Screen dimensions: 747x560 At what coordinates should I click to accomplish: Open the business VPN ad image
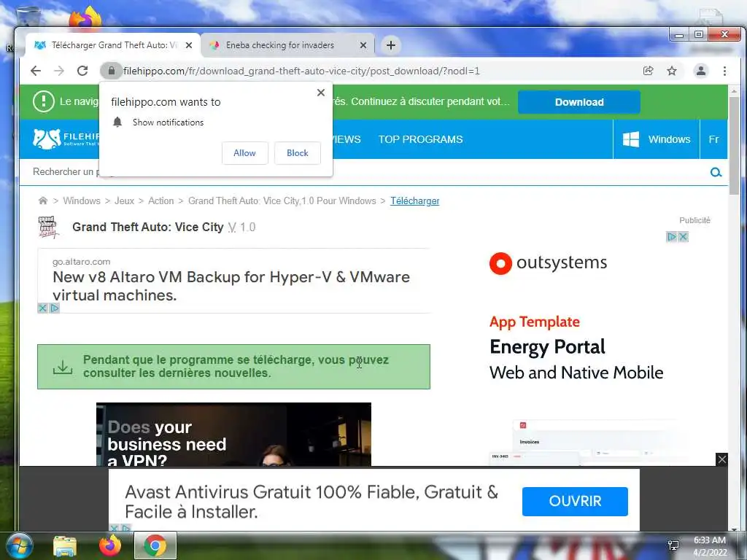click(233, 435)
